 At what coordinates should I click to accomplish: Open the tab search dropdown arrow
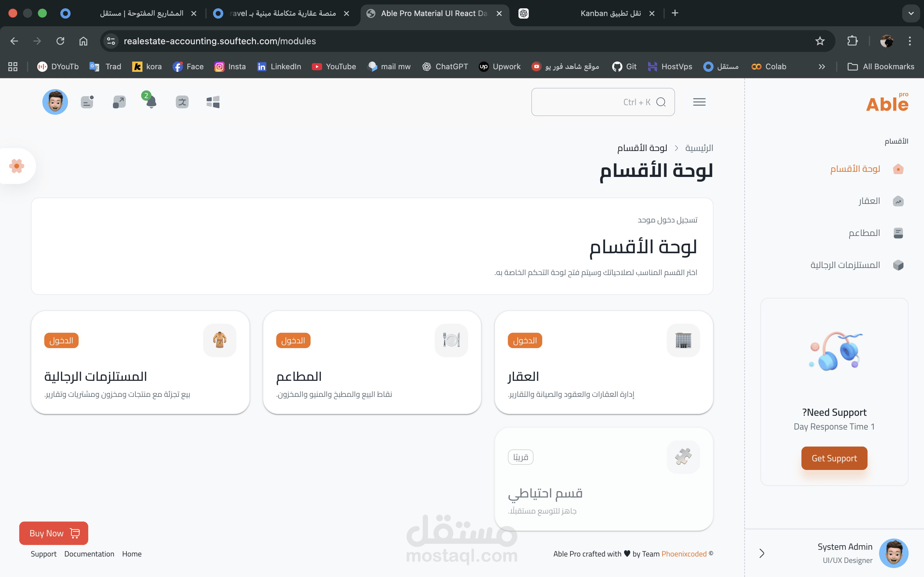coord(911,13)
